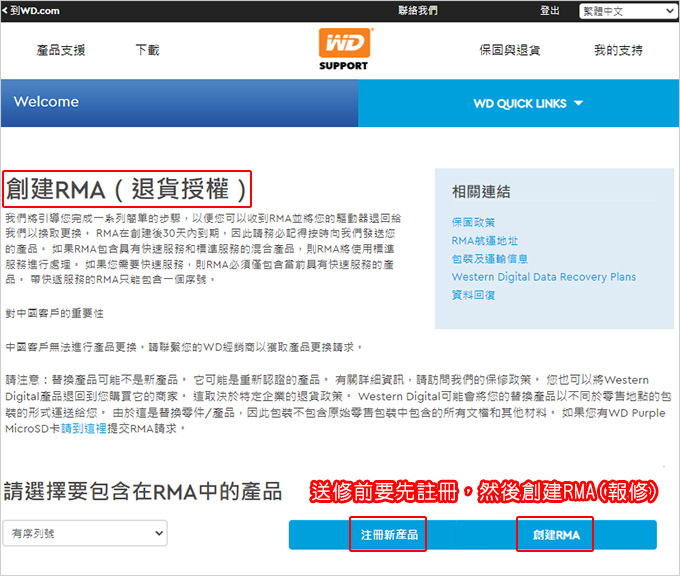The width and height of the screenshot is (680, 576).
Task: Click 請到這裡 link for MicroSD RMA
Action: 84,429
